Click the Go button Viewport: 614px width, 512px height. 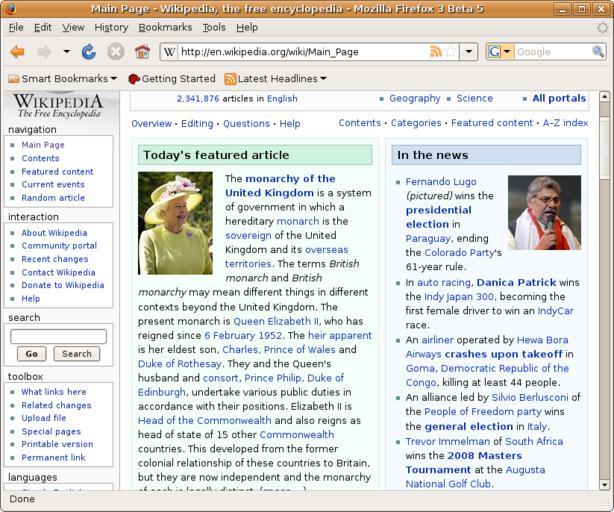(32, 354)
